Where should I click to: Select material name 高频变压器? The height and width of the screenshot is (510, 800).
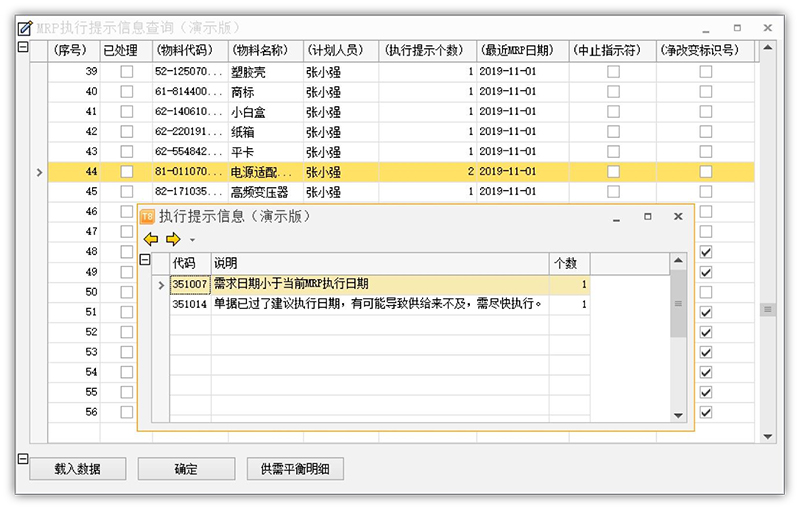[260, 192]
